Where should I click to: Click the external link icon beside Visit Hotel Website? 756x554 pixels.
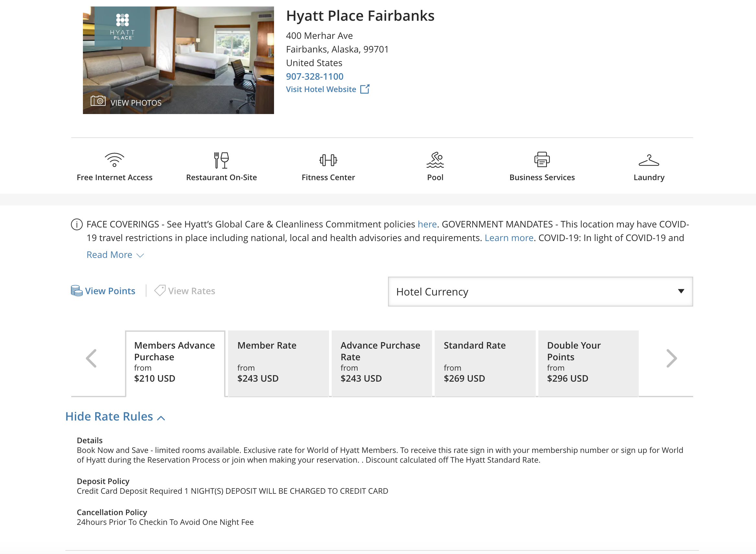pyautogui.click(x=365, y=88)
